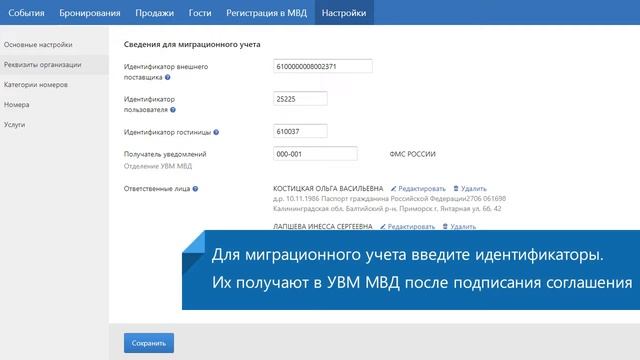Click pencil icon for Костицкая Ольга Васильевна
The width and height of the screenshot is (640, 360).
pyautogui.click(x=393, y=189)
